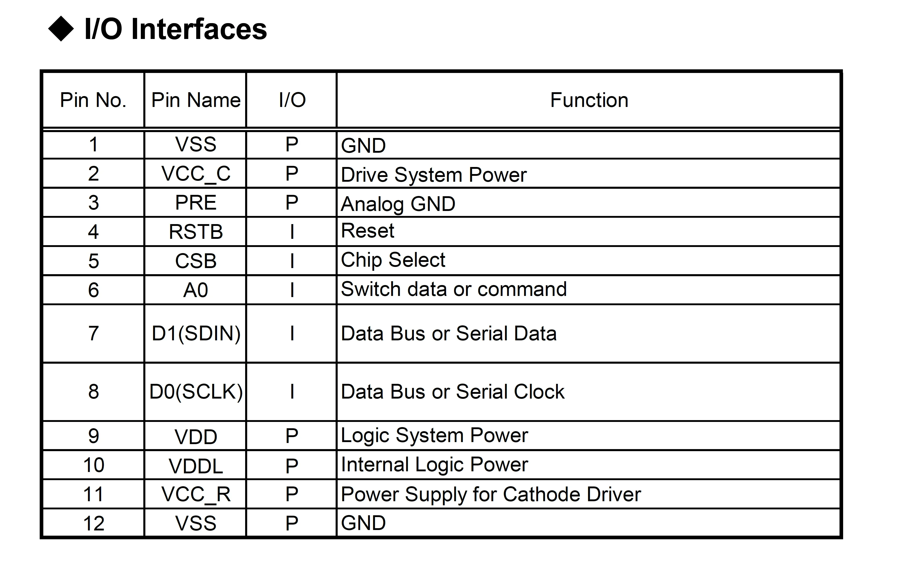Click the D0(SCLK) pin name cell
This screenshot has width=903, height=588.
[196, 392]
